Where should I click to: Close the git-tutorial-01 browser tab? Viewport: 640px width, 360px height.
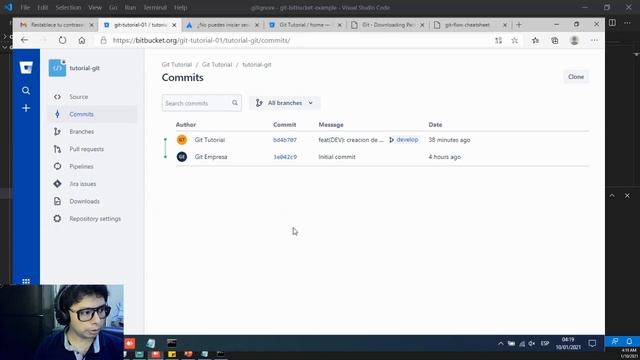coord(174,25)
